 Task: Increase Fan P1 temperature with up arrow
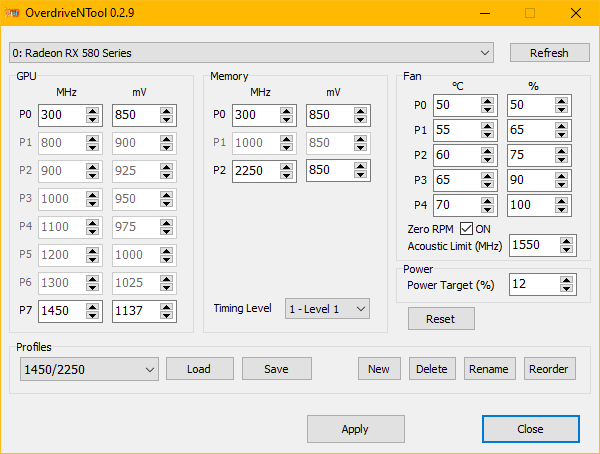(488, 126)
